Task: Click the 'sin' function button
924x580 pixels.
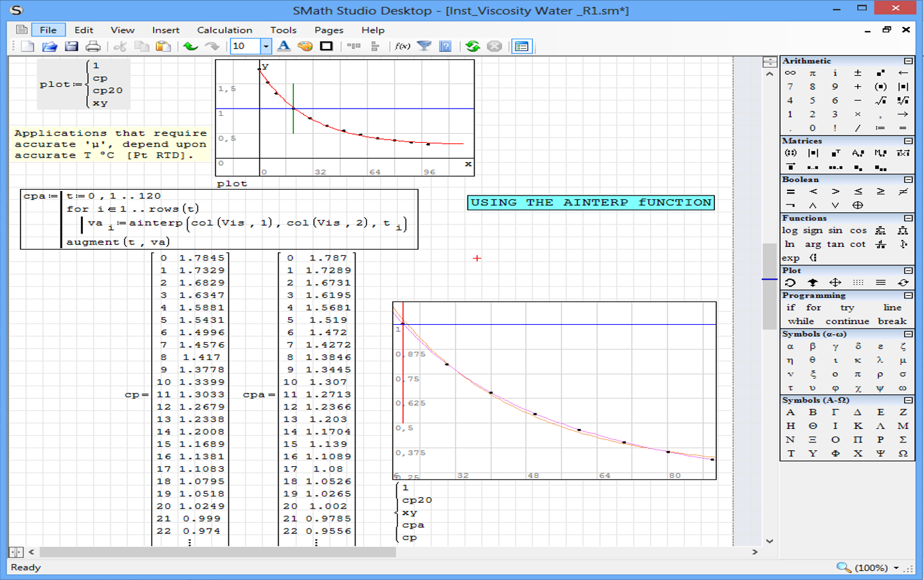Action: click(x=835, y=230)
